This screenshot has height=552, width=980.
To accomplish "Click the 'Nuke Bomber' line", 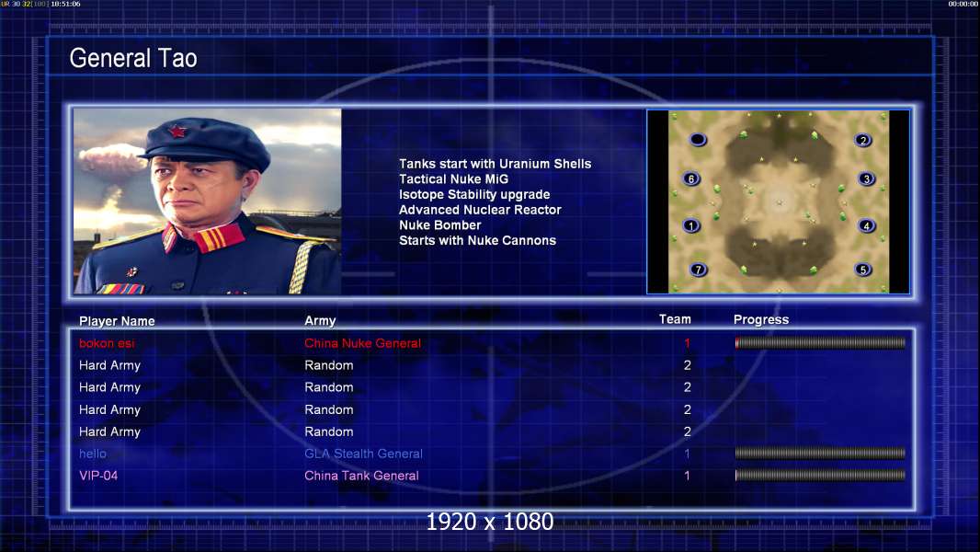I will click(440, 225).
